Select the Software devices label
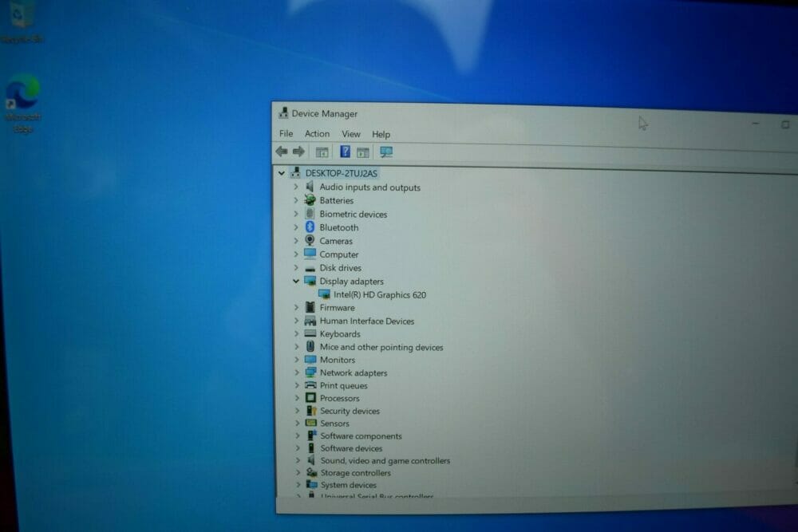The image size is (798, 532). coord(351,448)
